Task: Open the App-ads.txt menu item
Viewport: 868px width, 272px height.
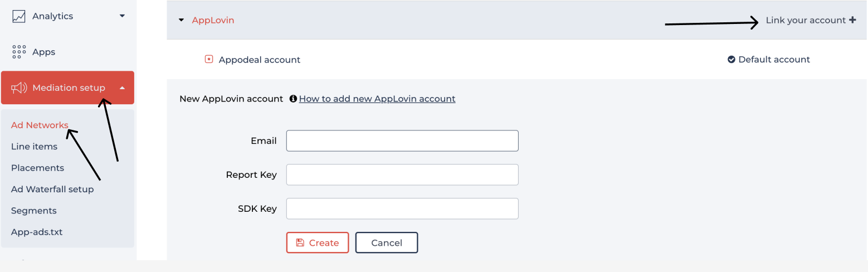Action: tap(37, 232)
